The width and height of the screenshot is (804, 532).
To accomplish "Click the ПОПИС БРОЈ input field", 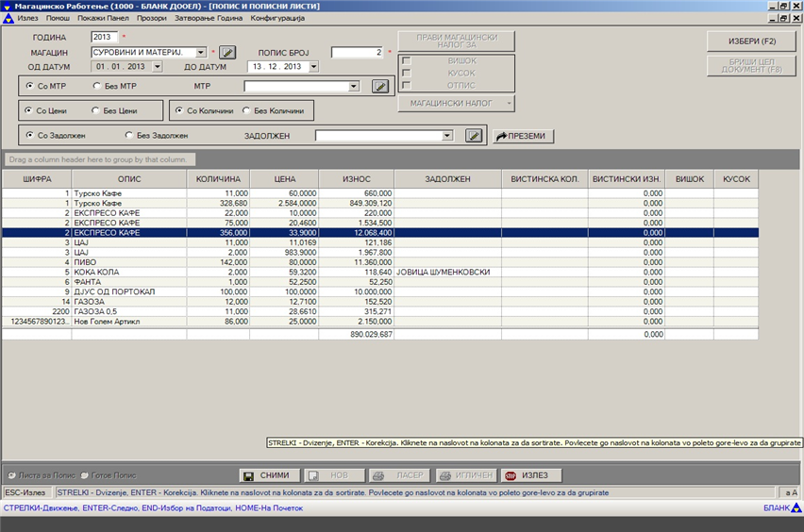I will pyautogui.click(x=356, y=52).
